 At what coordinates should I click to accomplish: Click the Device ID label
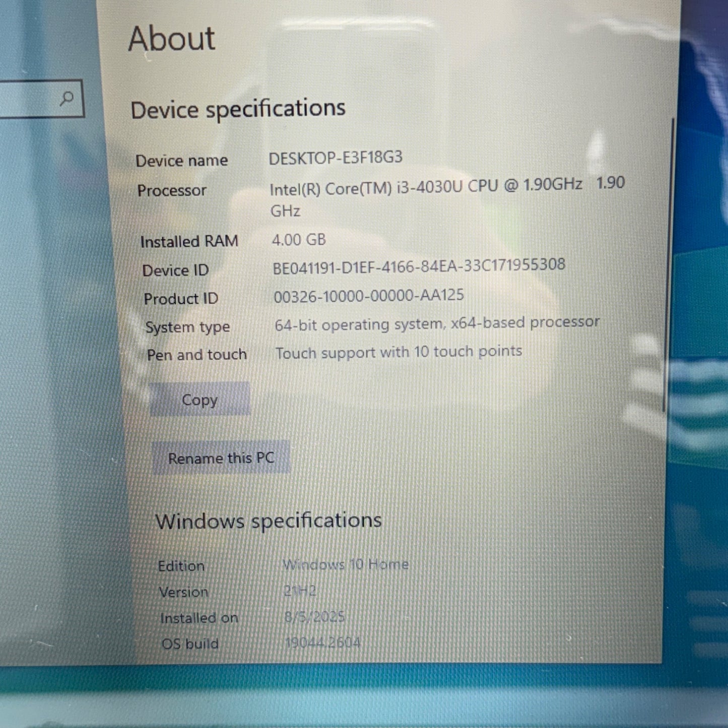pyautogui.click(x=175, y=271)
